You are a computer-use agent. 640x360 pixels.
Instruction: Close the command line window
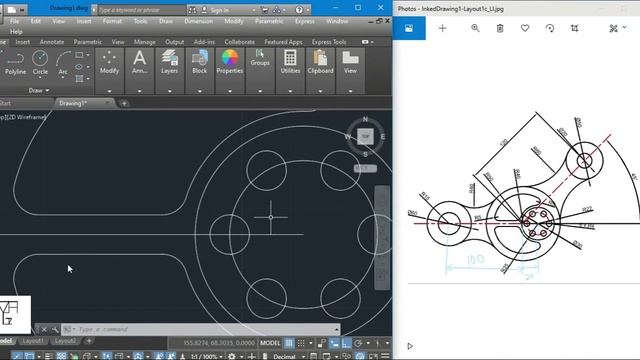pyautogui.click(x=44, y=329)
